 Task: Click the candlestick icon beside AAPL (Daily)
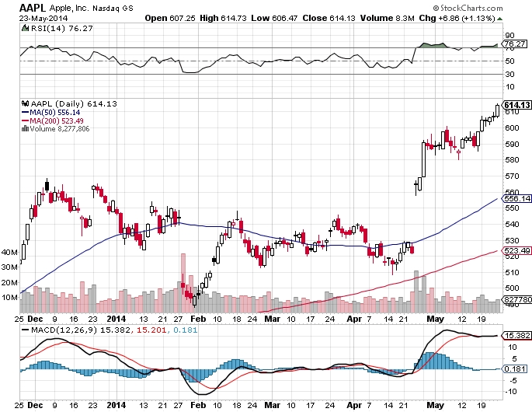pos(26,103)
